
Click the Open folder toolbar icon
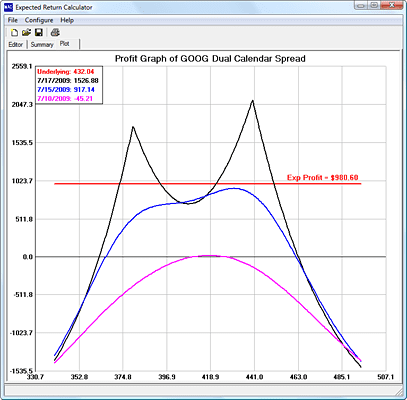pos(26,33)
